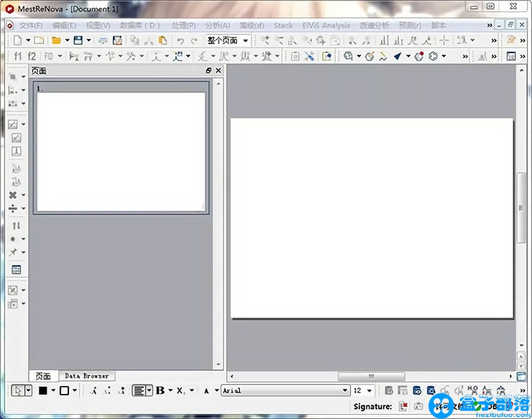This screenshot has width=532, height=419.
Task: Open the 文件(F) menu
Action: tap(31, 25)
